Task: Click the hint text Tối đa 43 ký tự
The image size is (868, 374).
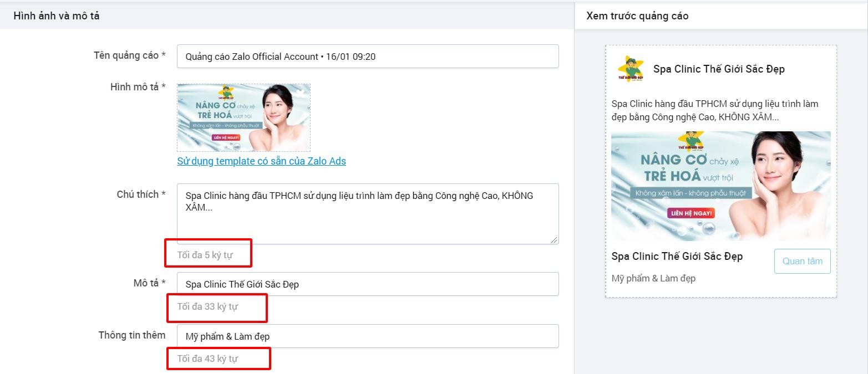Action: [207, 358]
